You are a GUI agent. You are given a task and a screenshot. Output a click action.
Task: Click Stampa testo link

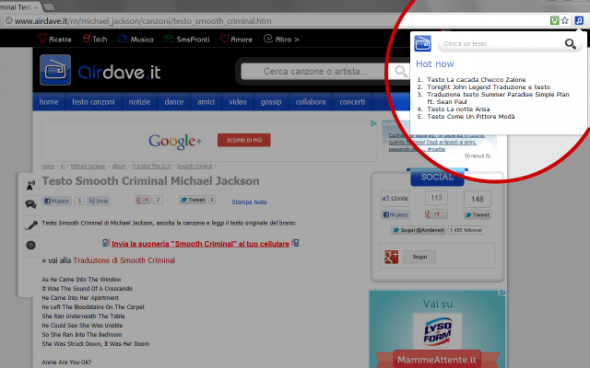click(x=249, y=202)
